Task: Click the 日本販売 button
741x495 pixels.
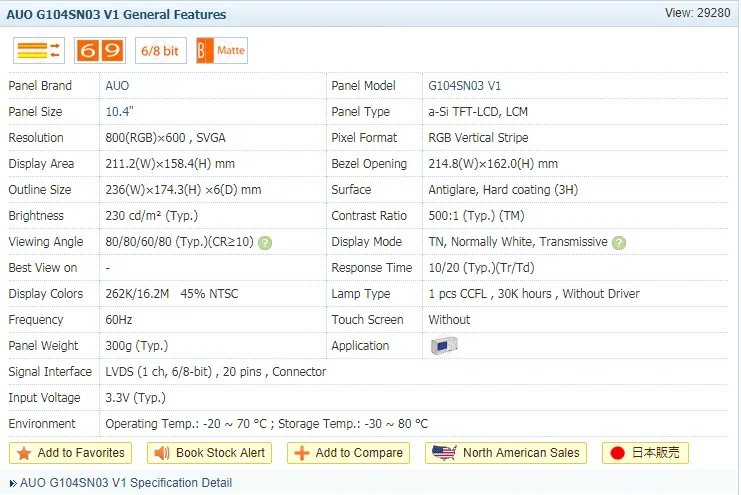Action: (x=645, y=453)
